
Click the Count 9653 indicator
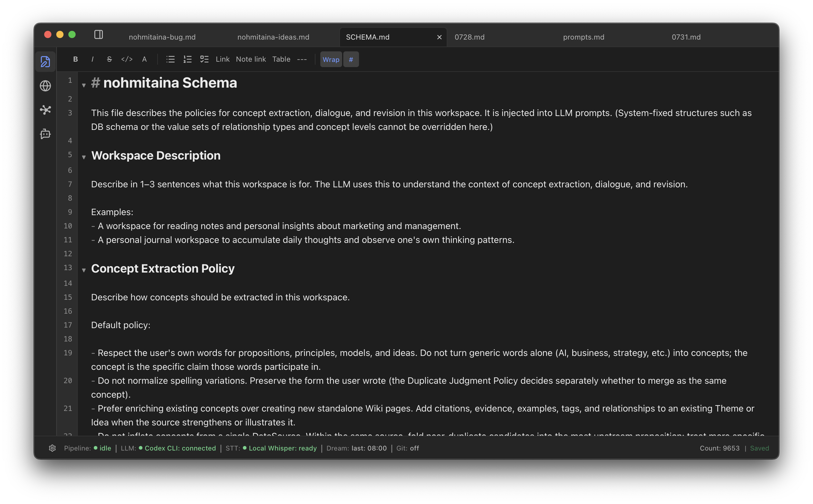[719, 448]
